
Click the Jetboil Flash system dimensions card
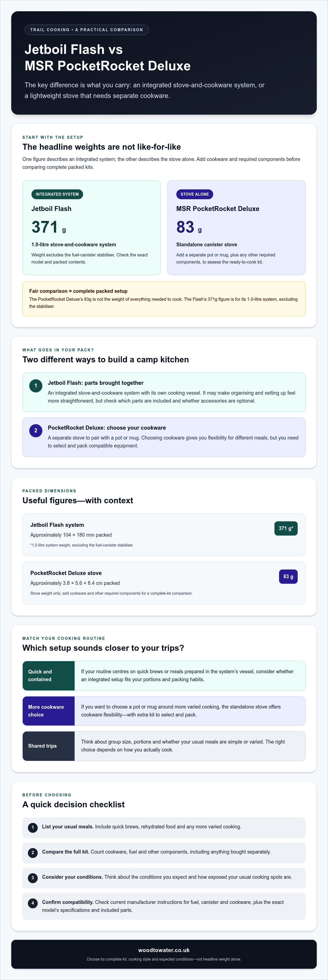pos(164,534)
